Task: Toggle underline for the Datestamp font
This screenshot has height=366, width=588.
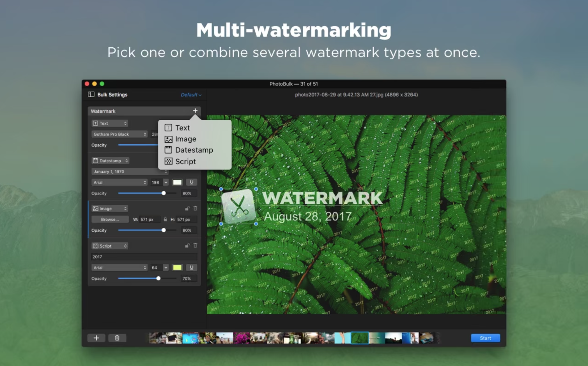Action: (x=192, y=182)
